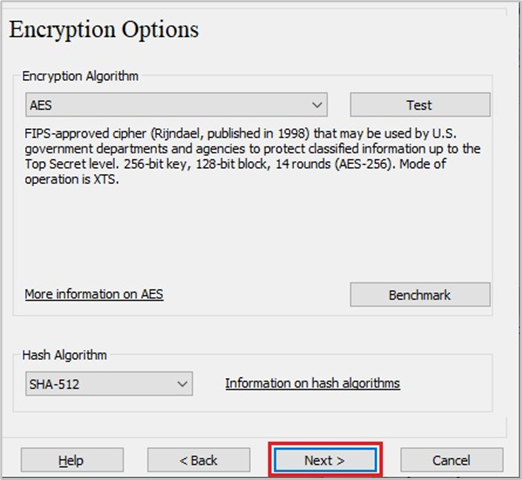
Task: Click the 'government departments and agencies' description line
Action: pyautogui.click(x=252, y=149)
